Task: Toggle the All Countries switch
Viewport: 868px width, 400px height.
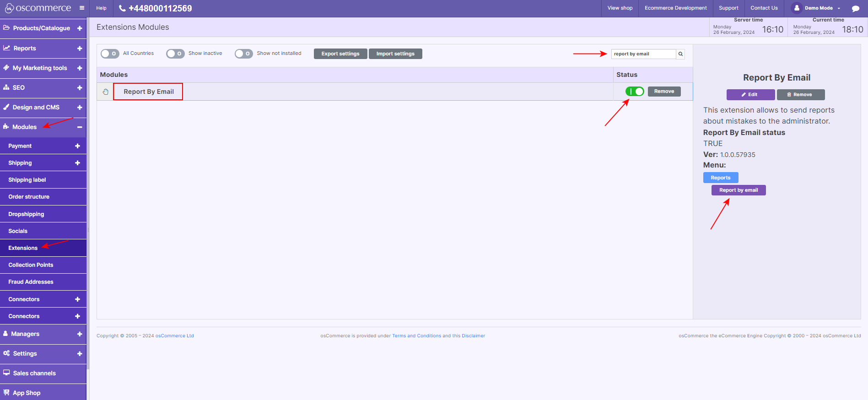Action: [110, 54]
